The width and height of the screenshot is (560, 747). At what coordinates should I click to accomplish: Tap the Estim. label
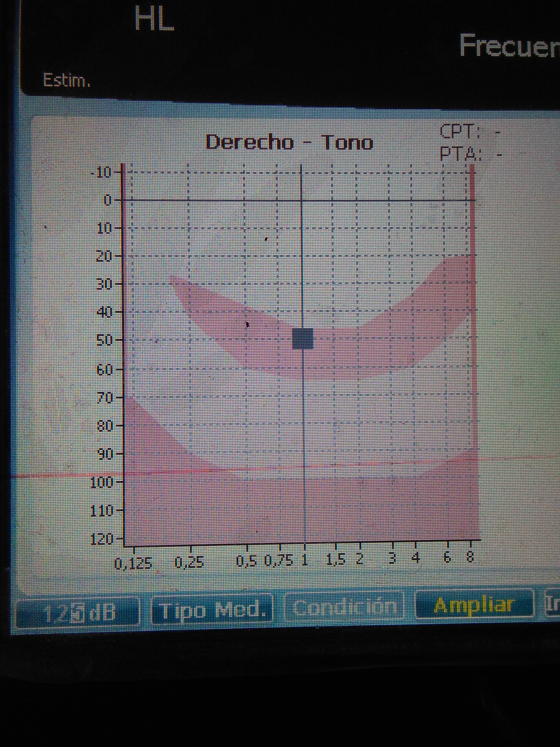click(67, 80)
